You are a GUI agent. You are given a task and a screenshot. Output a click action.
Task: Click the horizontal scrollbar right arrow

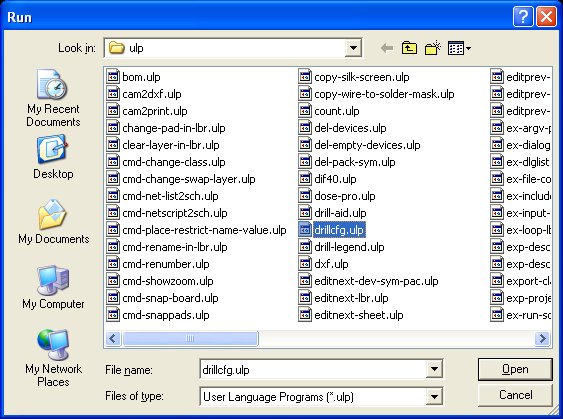coord(542,338)
